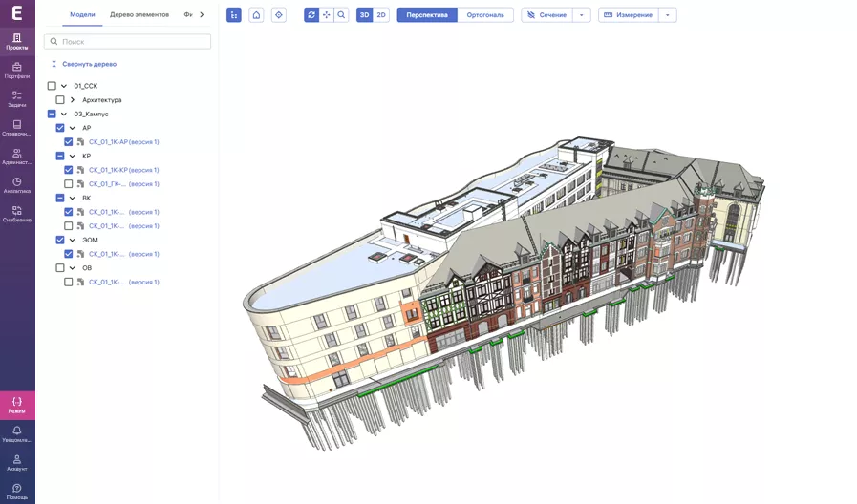Switch to Дерево элементов tab

coord(139,15)
